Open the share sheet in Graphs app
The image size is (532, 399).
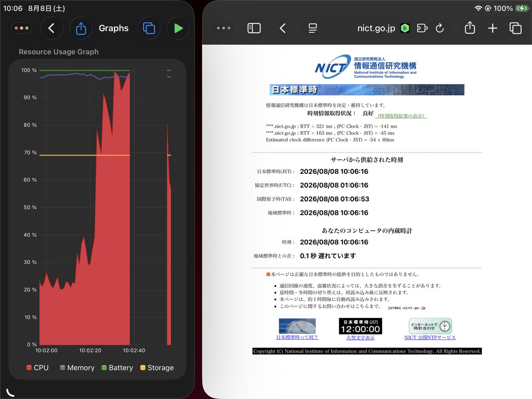pyautogui.click(x=81, y=28)
